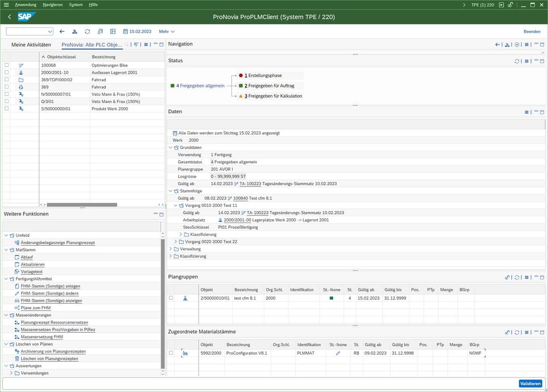Click the back arrow icon in toolbar

click(x=62, y=32)
